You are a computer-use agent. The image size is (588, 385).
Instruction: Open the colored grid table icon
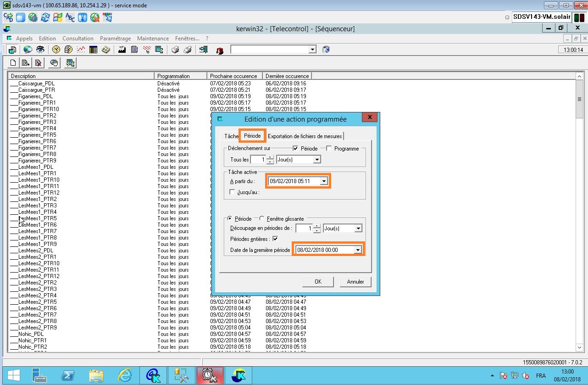(x=94, y=50)
